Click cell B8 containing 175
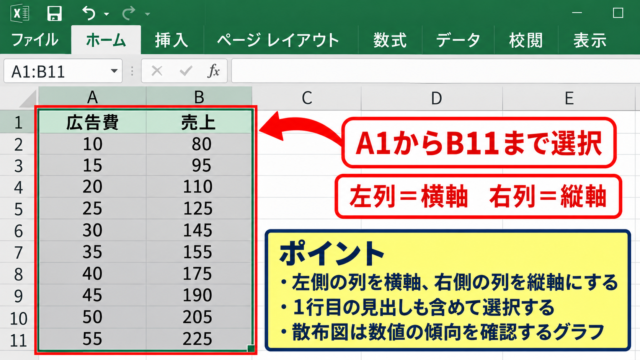The height and width of the screenshot is (360, 640). coord(199,274)
